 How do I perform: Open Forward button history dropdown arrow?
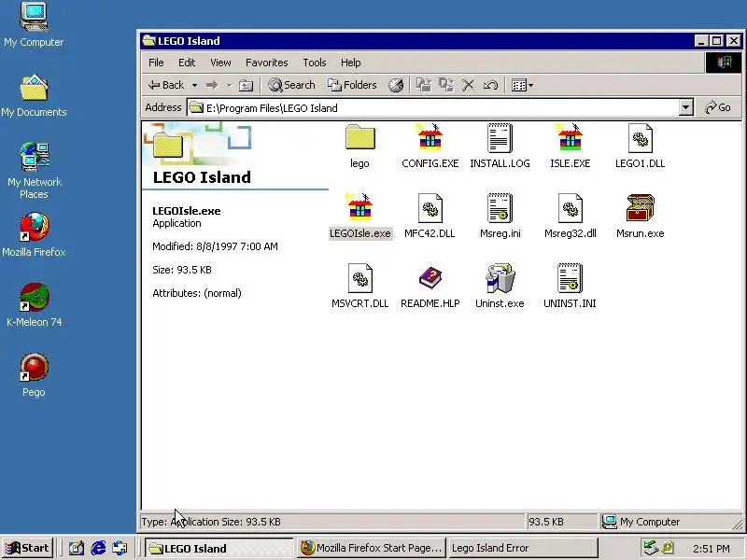229,85
